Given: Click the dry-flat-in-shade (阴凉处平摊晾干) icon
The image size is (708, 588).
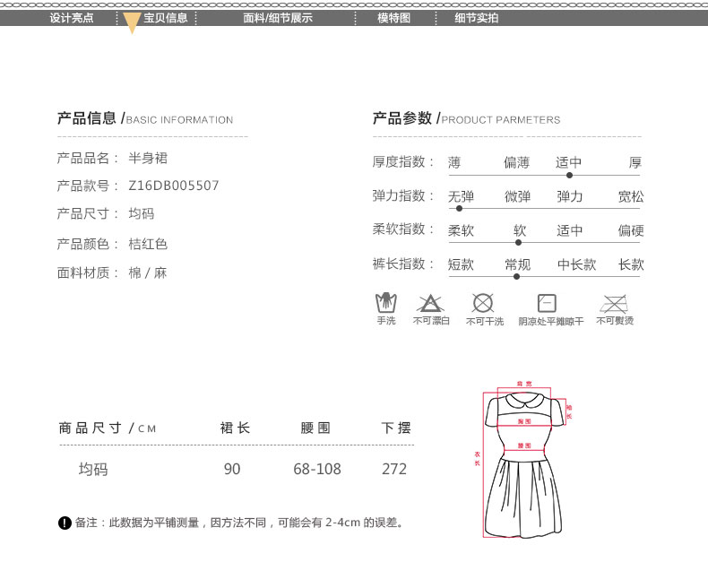Looking at the screenshot, I should tap(547, 303).
